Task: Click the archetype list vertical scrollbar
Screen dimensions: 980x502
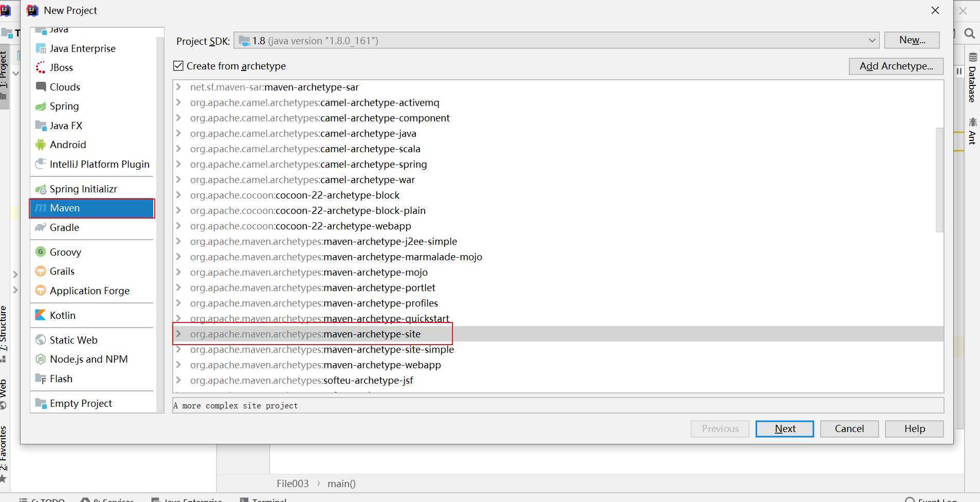Action: (x=939, y=180)
